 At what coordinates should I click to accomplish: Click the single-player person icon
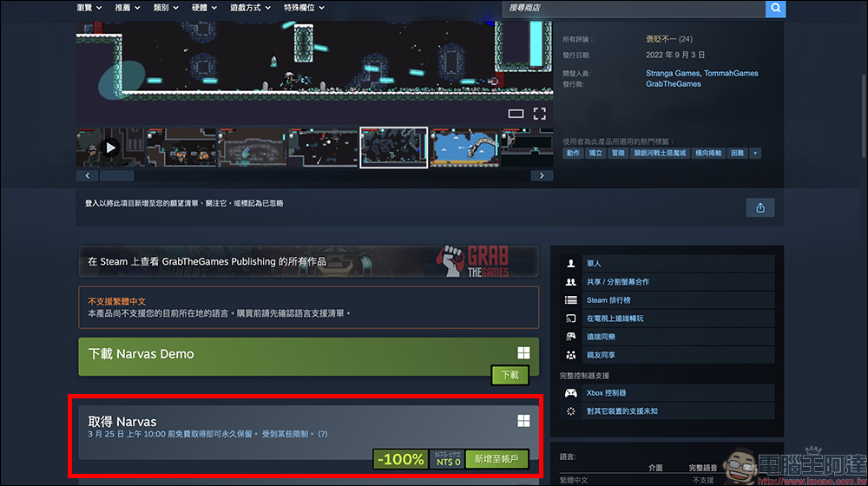571,264
